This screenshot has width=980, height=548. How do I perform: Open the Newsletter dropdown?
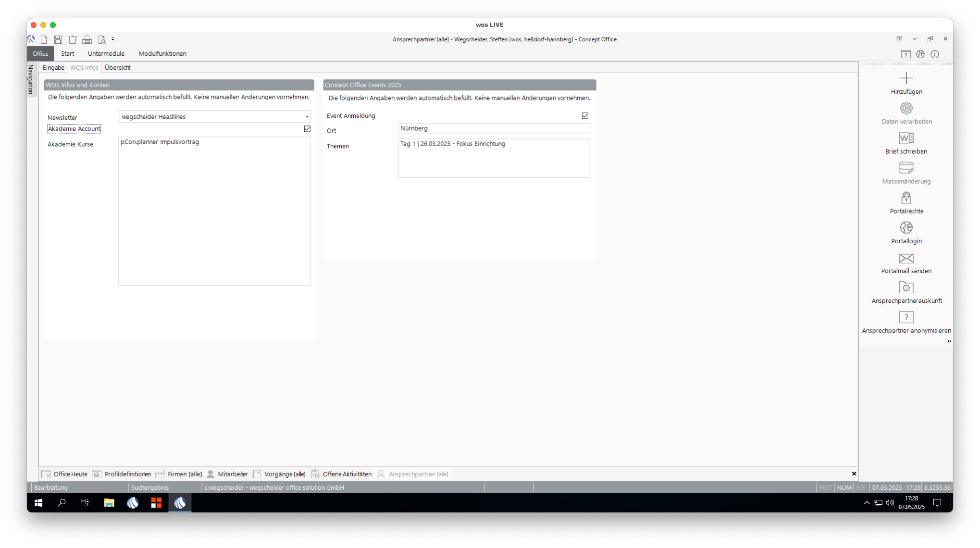coord(307,117)
